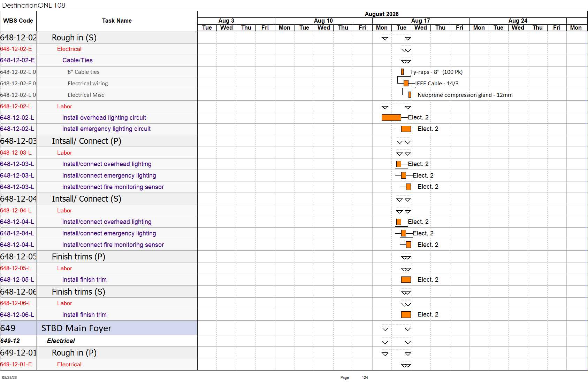Click Install finish trim bar under 648-12-05
Viewport: 588px width, 382px height.
[x=406, y=280]
